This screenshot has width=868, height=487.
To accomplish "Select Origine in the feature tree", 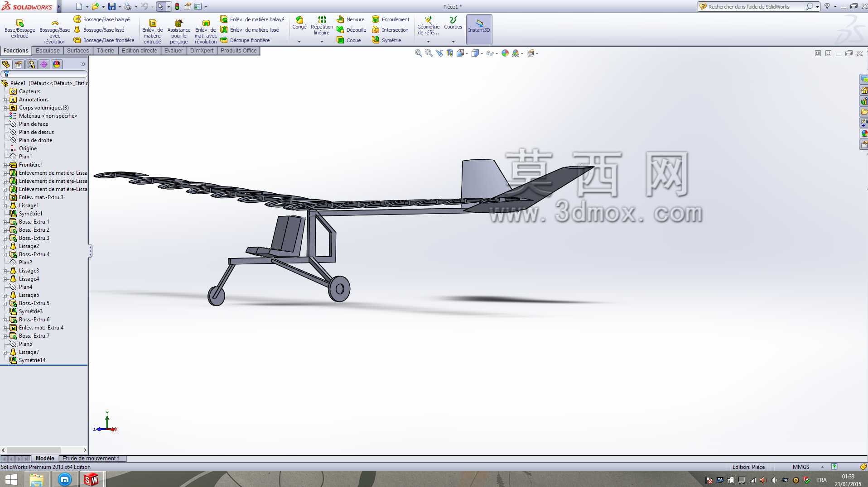I will coord(28,148).
